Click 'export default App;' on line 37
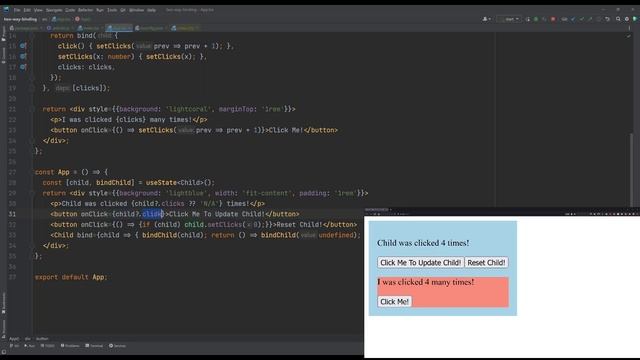The width and height of the screenshot is (640, 360). (71, 277)
